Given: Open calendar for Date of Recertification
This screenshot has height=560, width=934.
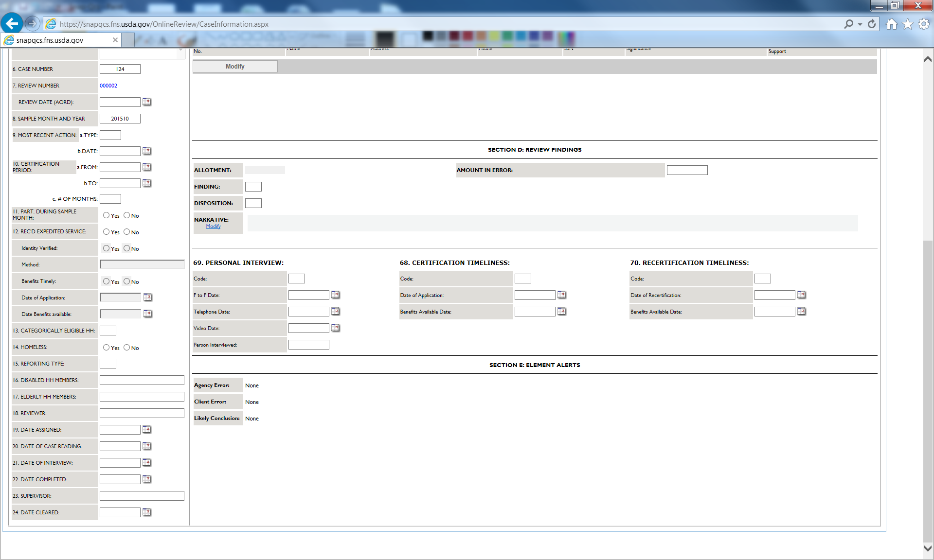Looking at the screenshot, I should (x=801, y=295).
